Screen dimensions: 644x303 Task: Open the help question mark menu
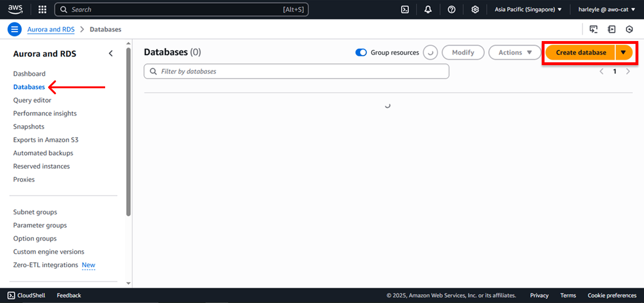(452, 9)
